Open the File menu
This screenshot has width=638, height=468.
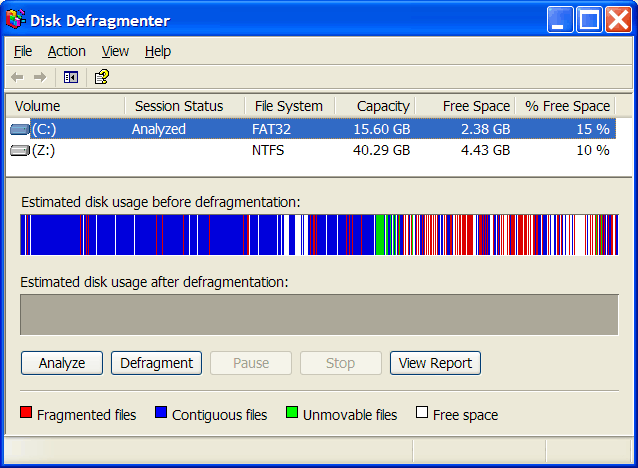click(x=23, y=51)
